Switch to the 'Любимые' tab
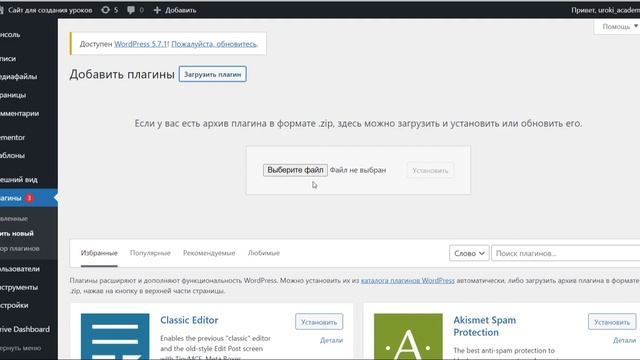The image size is (640, 360). click(264, 253)
